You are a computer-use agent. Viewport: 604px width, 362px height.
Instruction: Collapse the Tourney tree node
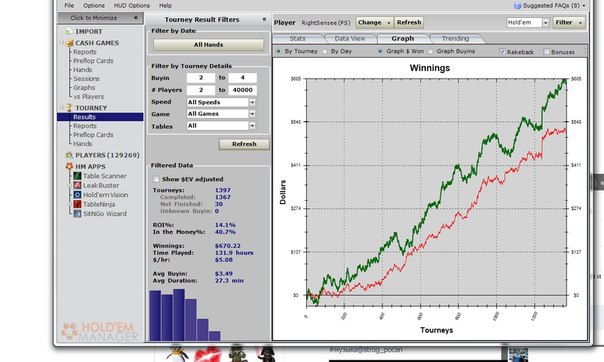(x=62, y=107)
